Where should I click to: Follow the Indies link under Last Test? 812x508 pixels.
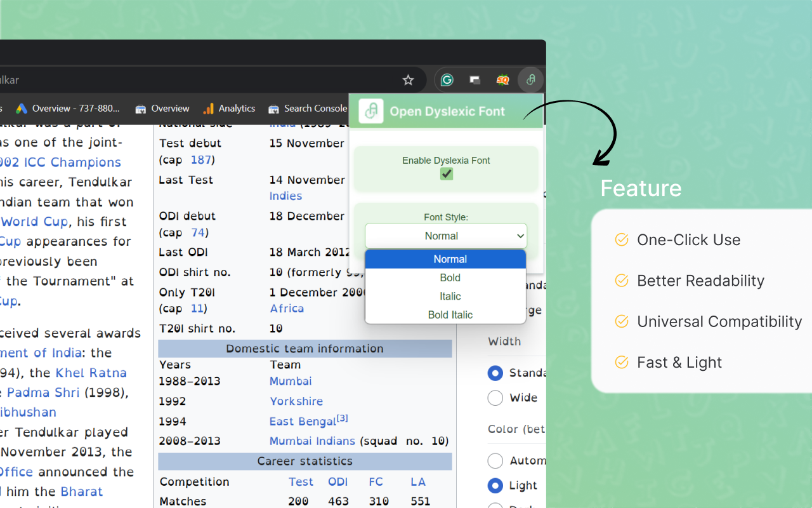coord(285,196)
